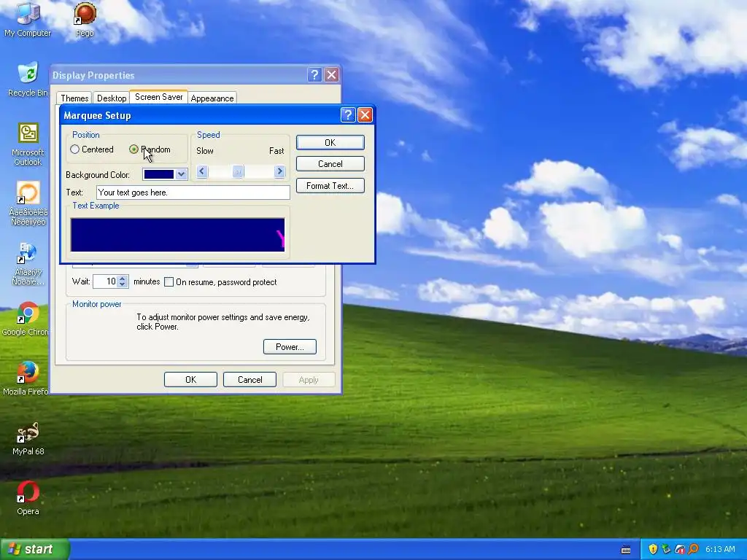This screenshot has height=560, width=747.
Task: Decrease Wait minutes with down spinner arrow
Action: (x=123, y=284)
